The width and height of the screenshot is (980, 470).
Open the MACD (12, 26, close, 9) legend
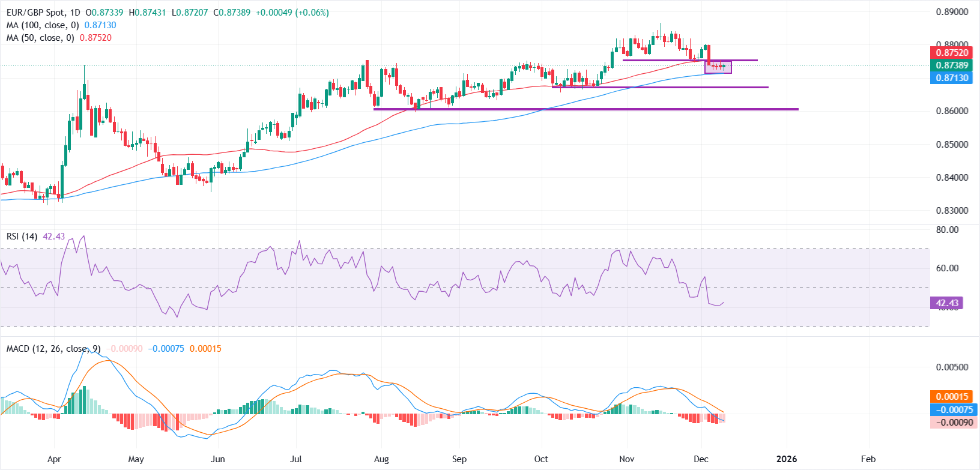pos(53,349)
